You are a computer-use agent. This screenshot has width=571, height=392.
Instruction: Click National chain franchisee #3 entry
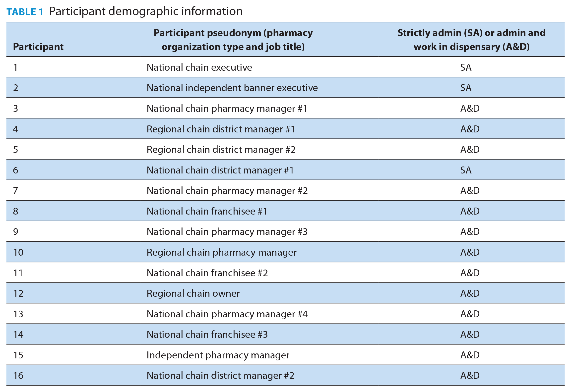tap(207, 334)
